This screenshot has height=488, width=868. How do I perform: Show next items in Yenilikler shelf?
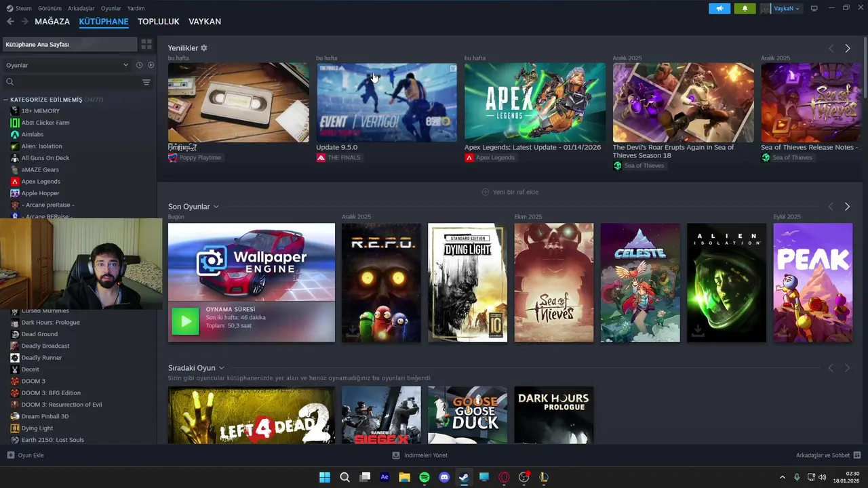847,48
